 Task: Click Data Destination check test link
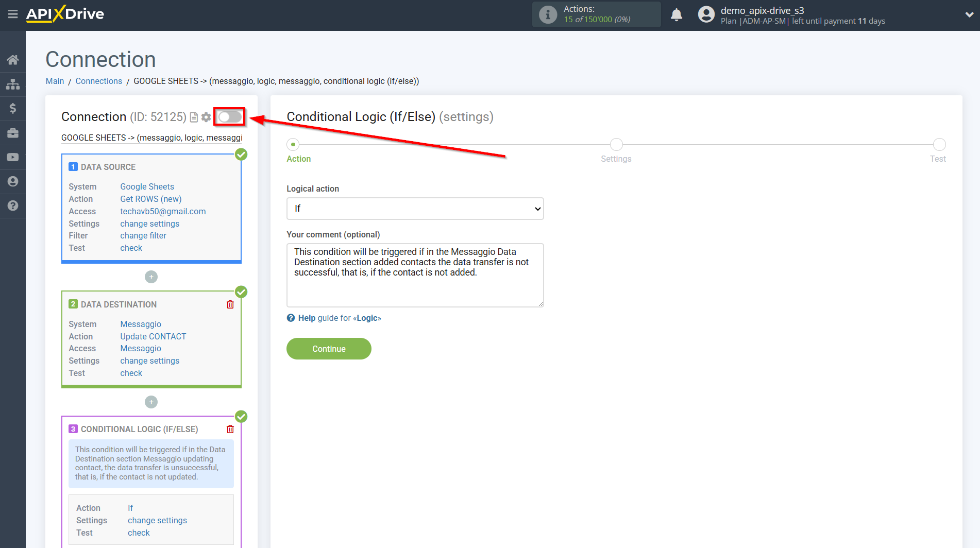(131, 373)
